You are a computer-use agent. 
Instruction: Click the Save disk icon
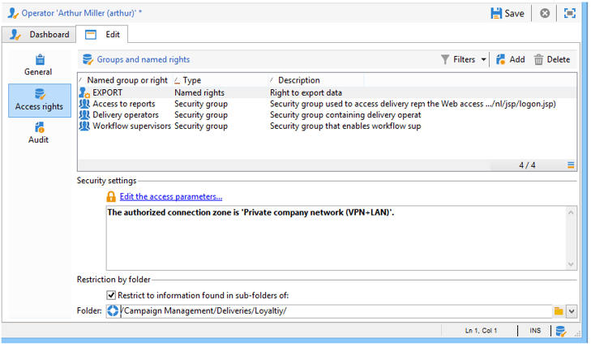496,13
